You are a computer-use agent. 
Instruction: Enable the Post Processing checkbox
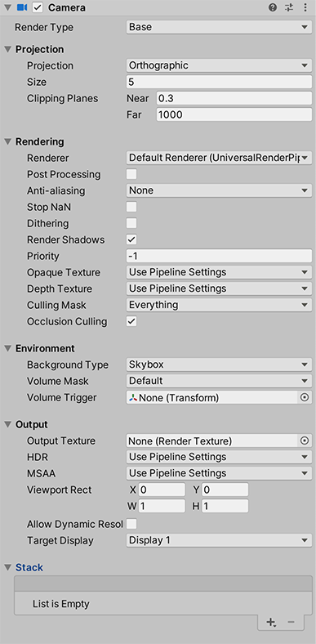tap(131, 174)
